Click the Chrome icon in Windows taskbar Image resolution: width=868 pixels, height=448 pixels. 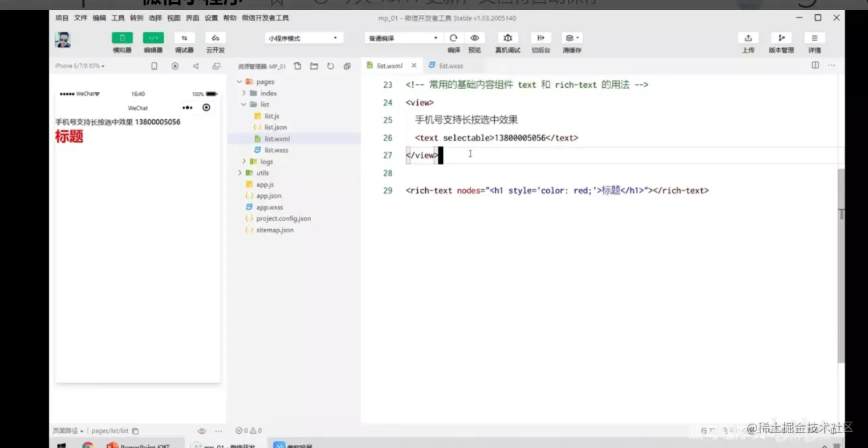point(88,445)
